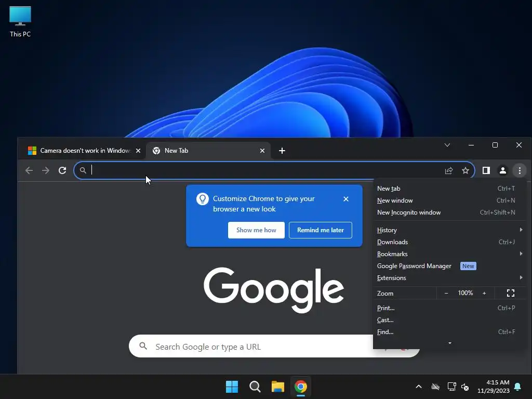This screenshot has width=532, height=399.
Task: Expand Extensions submenu arrow
Action: click(521, 277)
